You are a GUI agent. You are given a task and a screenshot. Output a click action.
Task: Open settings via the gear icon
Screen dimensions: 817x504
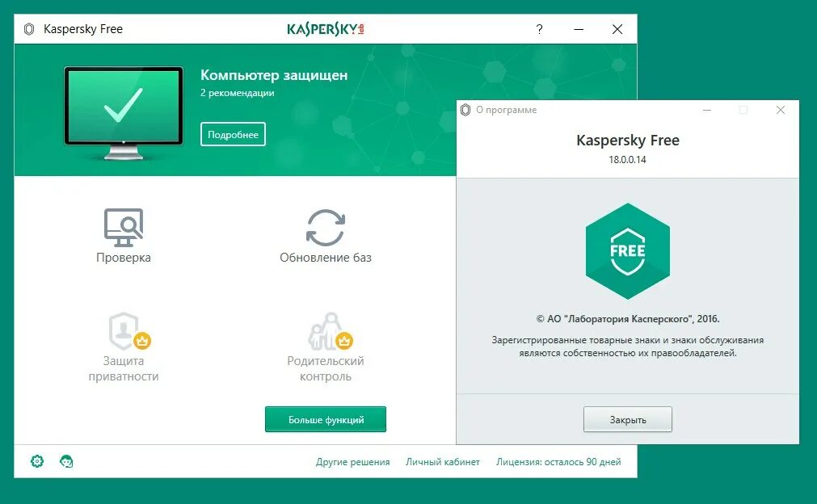[37, 461]
